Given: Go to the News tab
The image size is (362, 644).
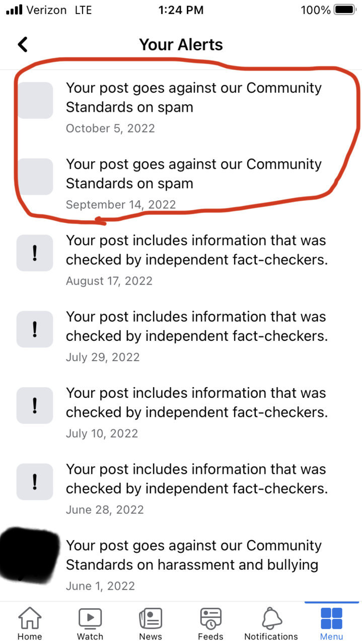Looking at the screenshot, I should click(x=151, y=624).
